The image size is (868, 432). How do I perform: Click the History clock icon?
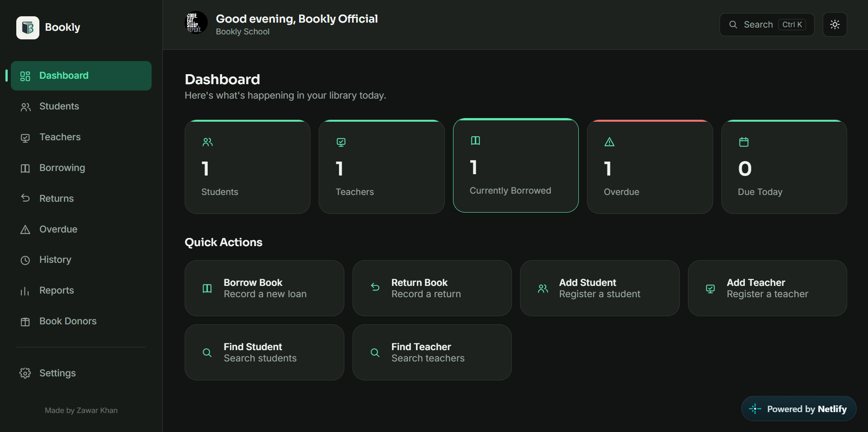25,260
